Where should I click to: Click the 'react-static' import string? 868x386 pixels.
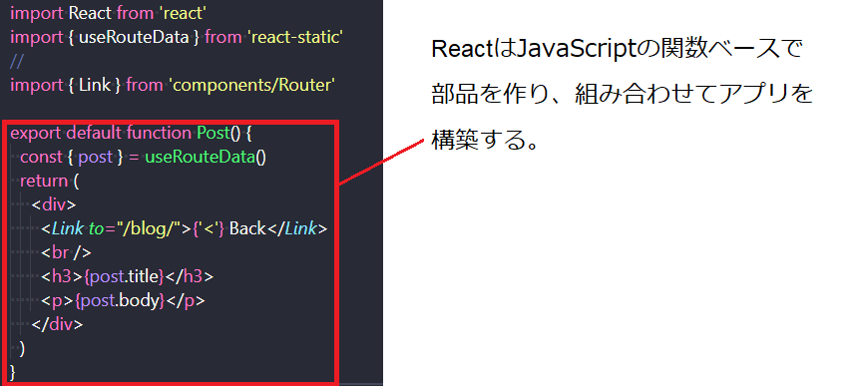pyautogui.click(x=296, y=37)
